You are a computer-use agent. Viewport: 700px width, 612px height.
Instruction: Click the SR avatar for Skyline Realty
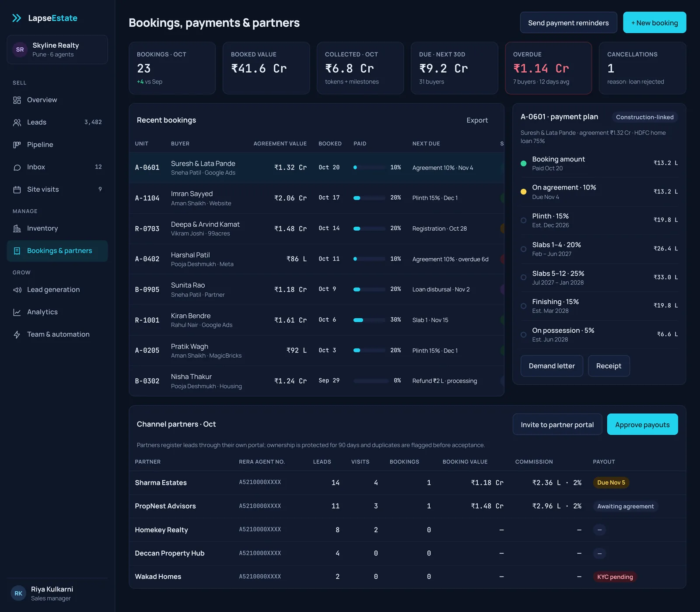[x=20, y=49]
